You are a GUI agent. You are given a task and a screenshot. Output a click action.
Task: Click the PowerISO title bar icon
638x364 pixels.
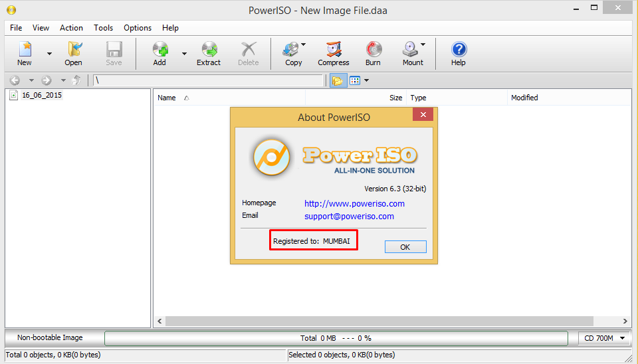(x=11, y=10)
